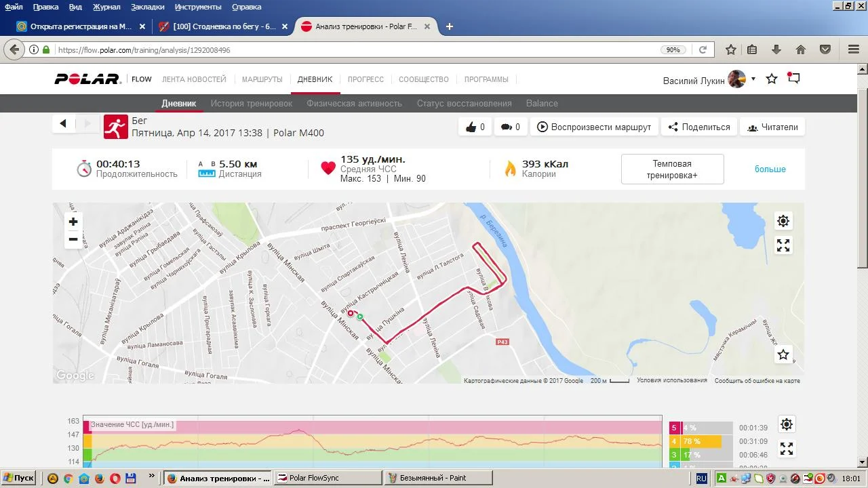Show site information for the Polar page
Viewport: 868px width, 488px height.
[34, 49]
